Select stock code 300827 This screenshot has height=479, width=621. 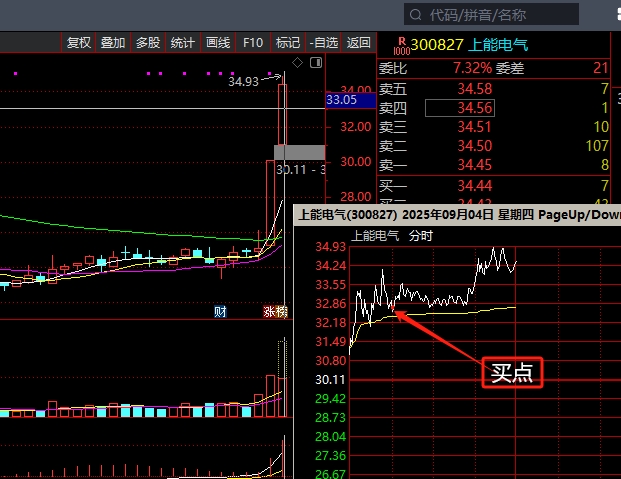pos(437,45)
